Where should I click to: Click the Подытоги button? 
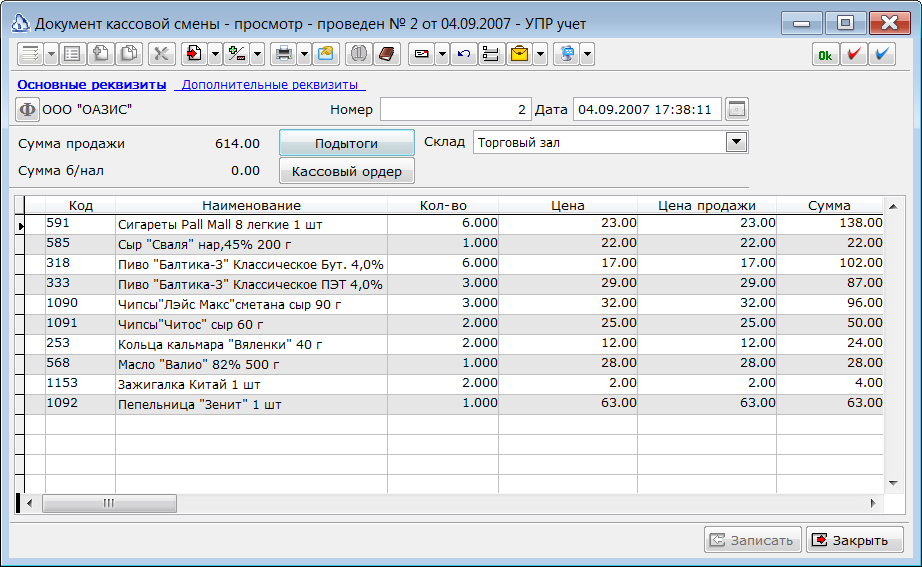pos(347,143)
